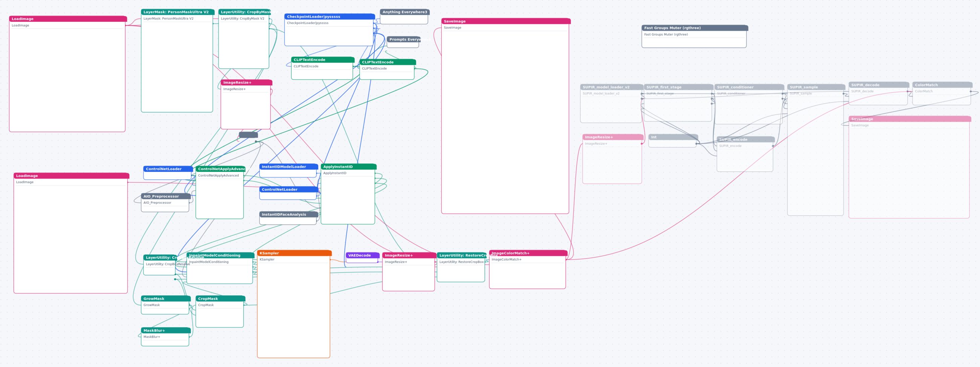Viewport: 980px width, 367px height.
Task: Click the SUPIR_conditioner node header
Action: (749, 87)
